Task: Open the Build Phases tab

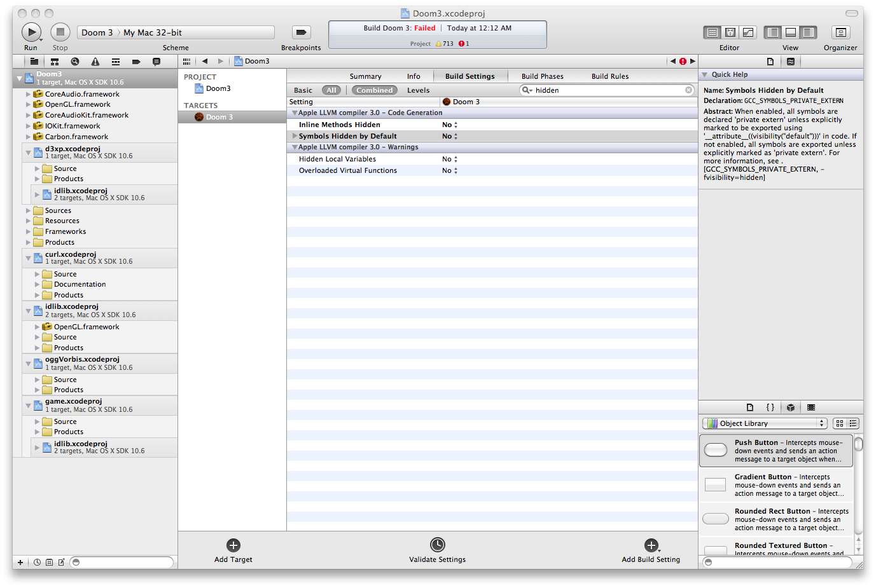Action: point(543,76)
